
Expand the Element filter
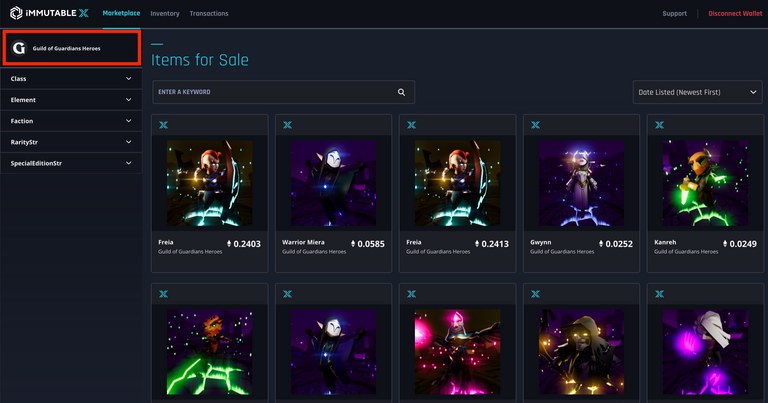coord(72,99)
